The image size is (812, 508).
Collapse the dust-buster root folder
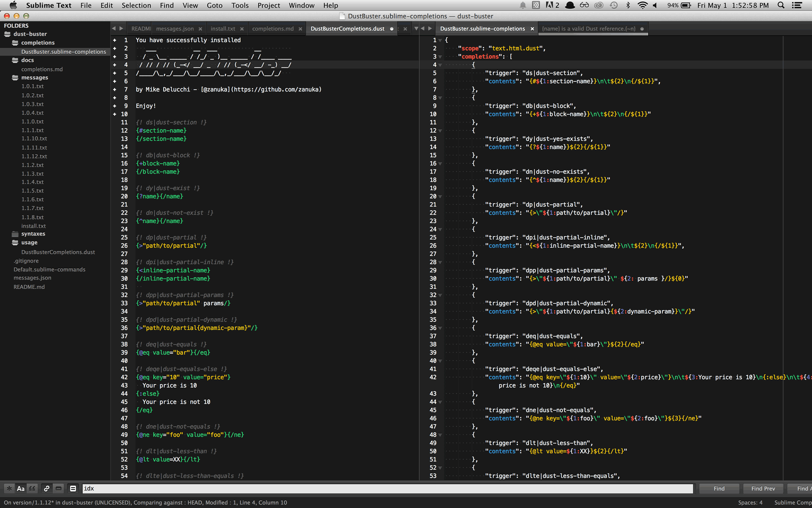point(7,34)
